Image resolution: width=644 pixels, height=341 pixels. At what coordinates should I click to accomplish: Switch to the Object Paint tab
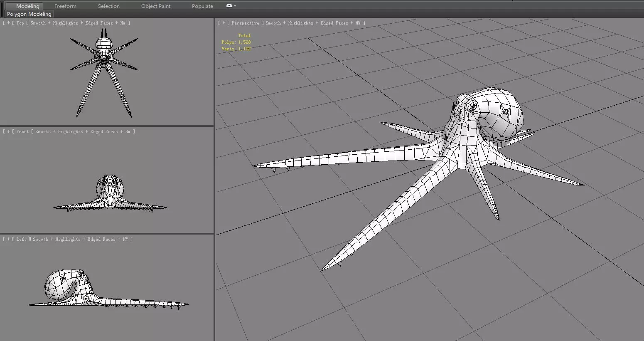(156, 6)
